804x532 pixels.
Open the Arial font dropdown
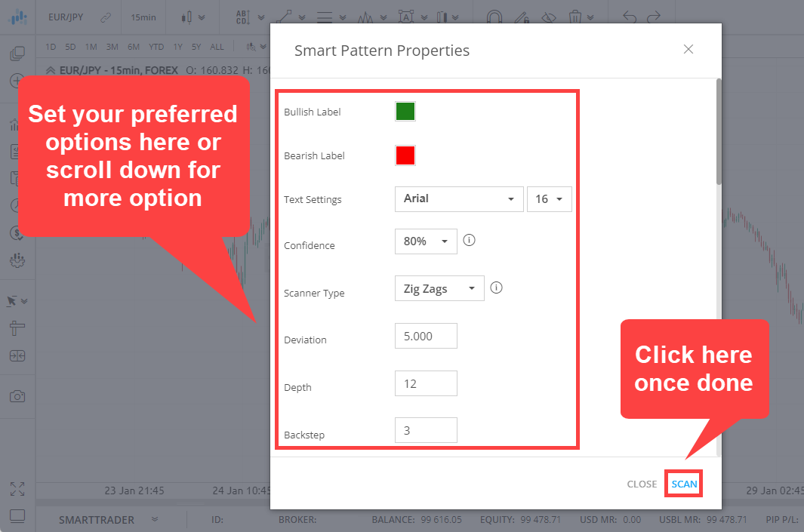[x=458, y=199]
